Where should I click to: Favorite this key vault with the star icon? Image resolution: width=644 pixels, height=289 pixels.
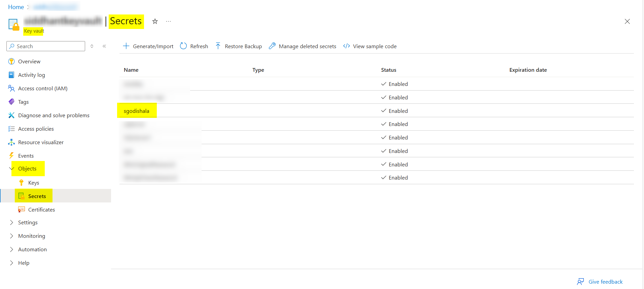(155, 22)
